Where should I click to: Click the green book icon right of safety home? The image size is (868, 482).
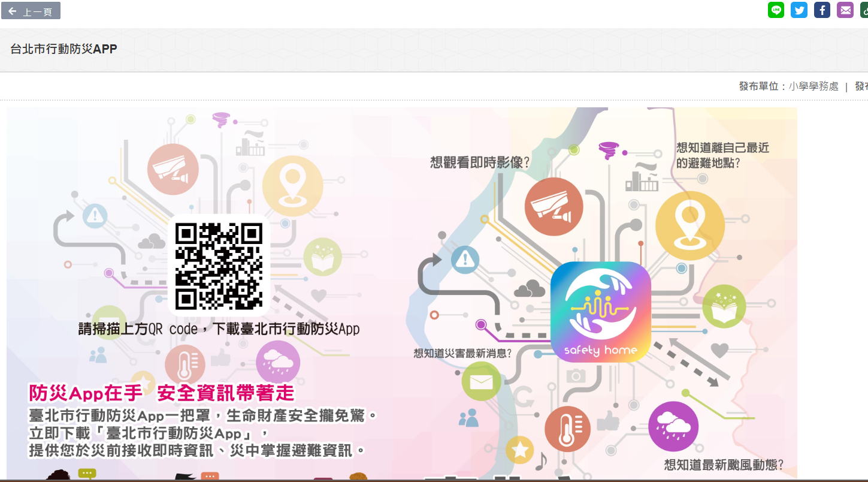click(x=724, y=306)
